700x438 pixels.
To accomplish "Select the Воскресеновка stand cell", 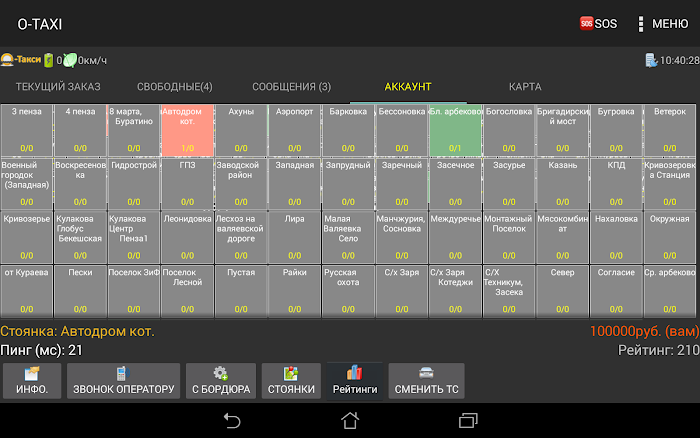I will (x=80, y=184).
